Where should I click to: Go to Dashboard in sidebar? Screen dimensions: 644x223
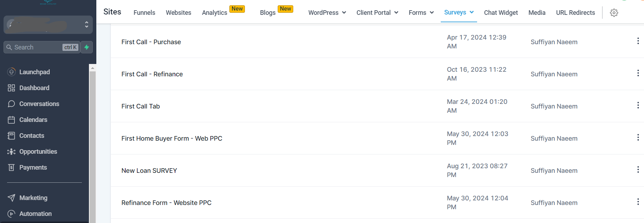click(x=34, y=88)
